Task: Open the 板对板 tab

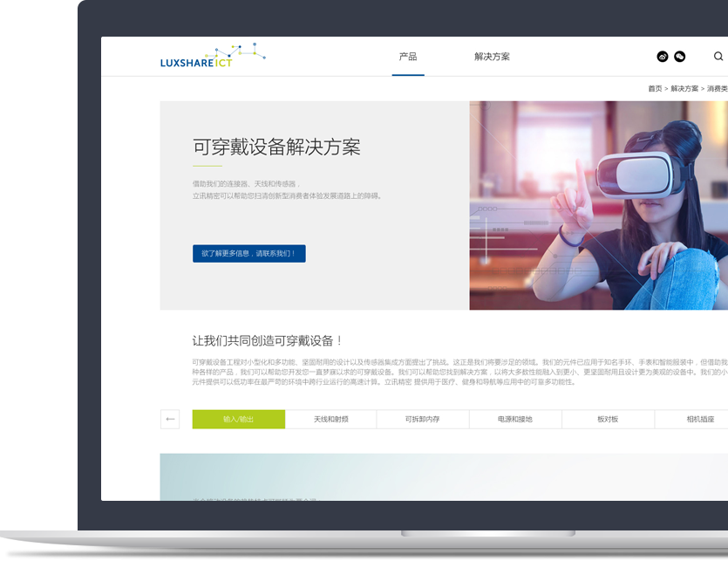Action: coord(608,420)
